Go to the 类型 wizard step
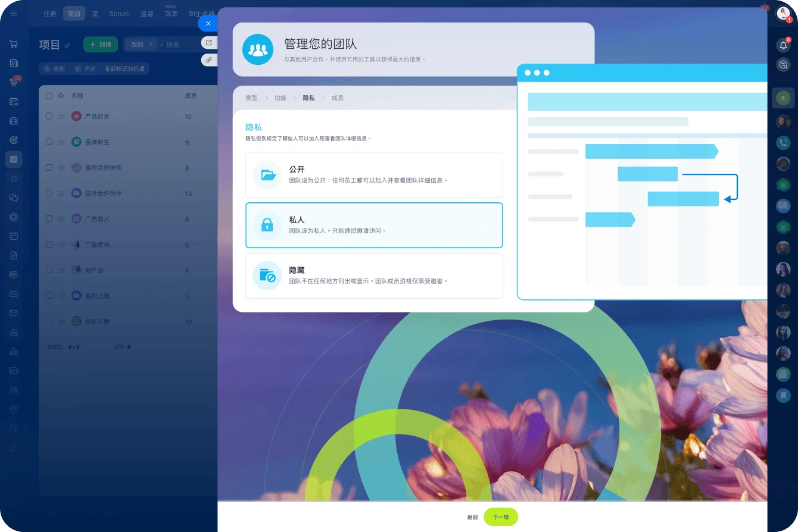The width and height of the screenshot is (798, 532). tap(252, 98)
